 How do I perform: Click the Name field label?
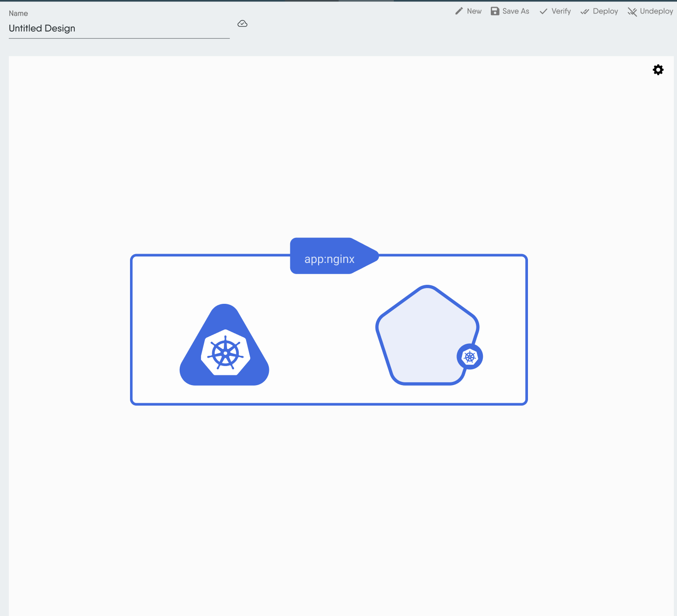tap(18, 13)
